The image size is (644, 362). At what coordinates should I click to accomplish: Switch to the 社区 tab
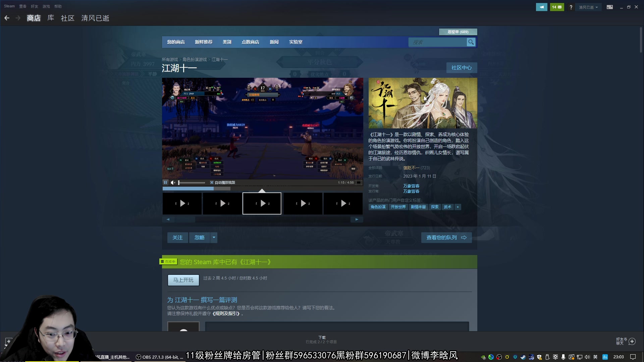[67, 18]
